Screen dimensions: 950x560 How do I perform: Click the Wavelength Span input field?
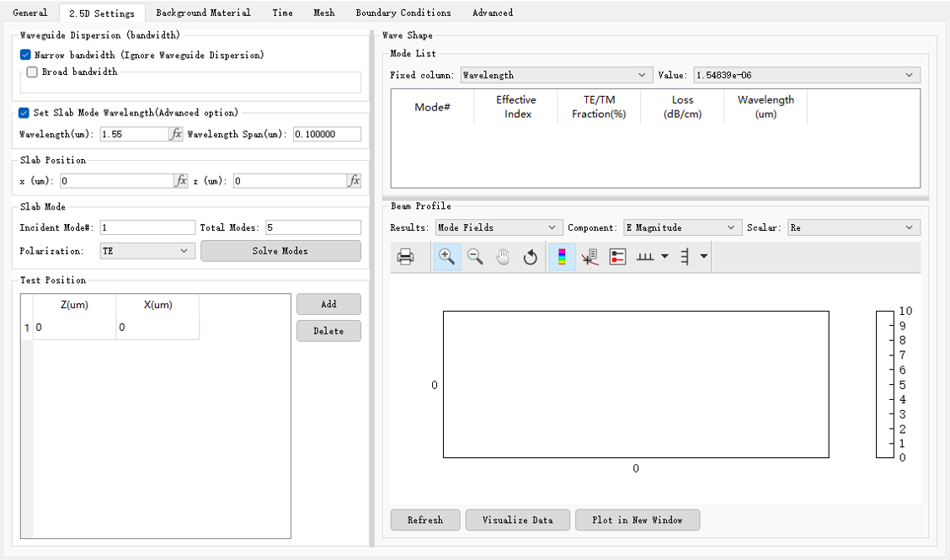tap(327, 134)
